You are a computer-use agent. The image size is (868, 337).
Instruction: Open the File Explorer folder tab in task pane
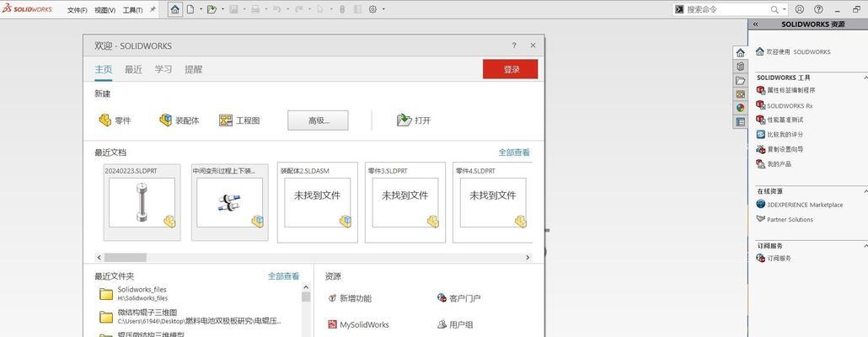click(740, 80)
